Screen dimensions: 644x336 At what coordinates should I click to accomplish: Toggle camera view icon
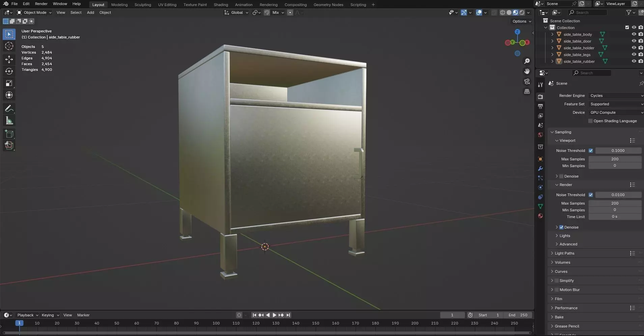click(527, 81)
